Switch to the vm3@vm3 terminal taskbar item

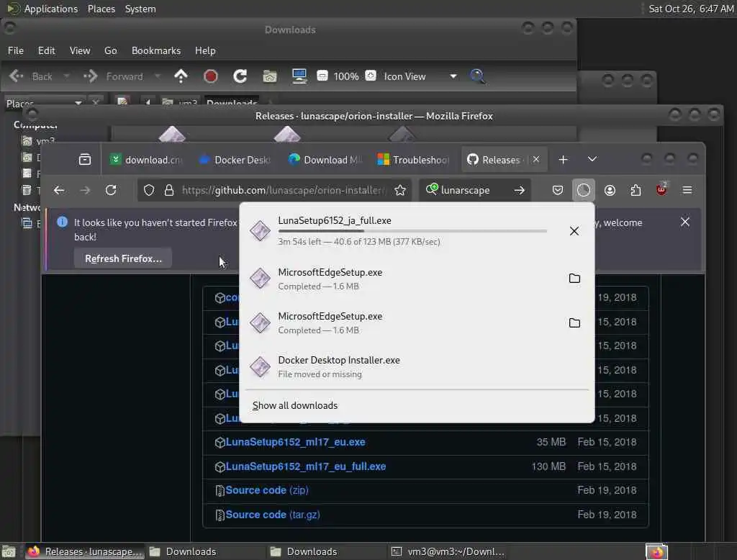tap(448, 551)
